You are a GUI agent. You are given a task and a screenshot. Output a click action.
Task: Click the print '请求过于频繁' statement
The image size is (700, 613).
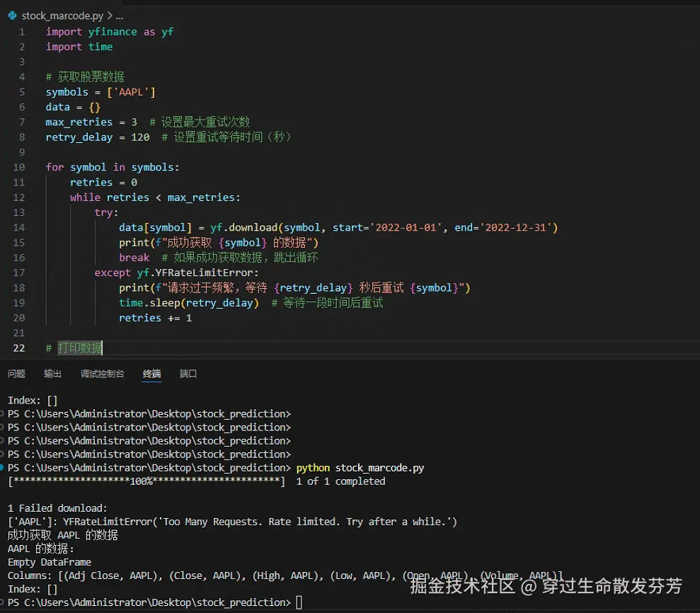click(x=294, y=288)
